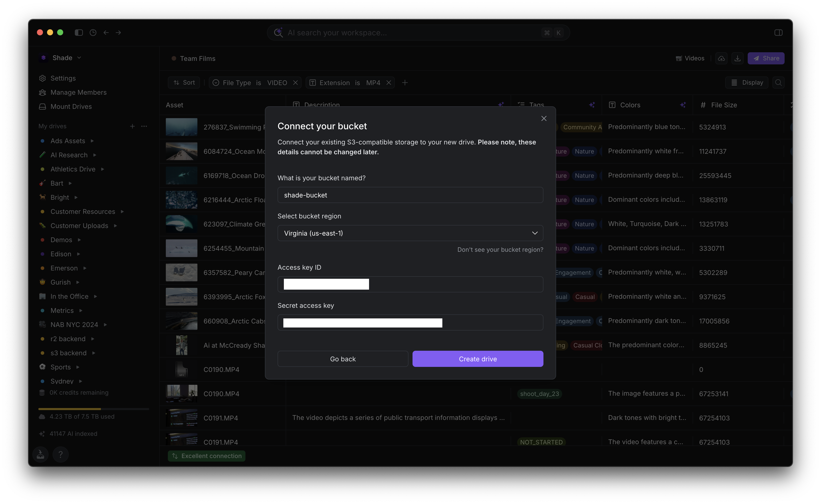
Task: Click the download icon near Share
Action: coord(737,58)
